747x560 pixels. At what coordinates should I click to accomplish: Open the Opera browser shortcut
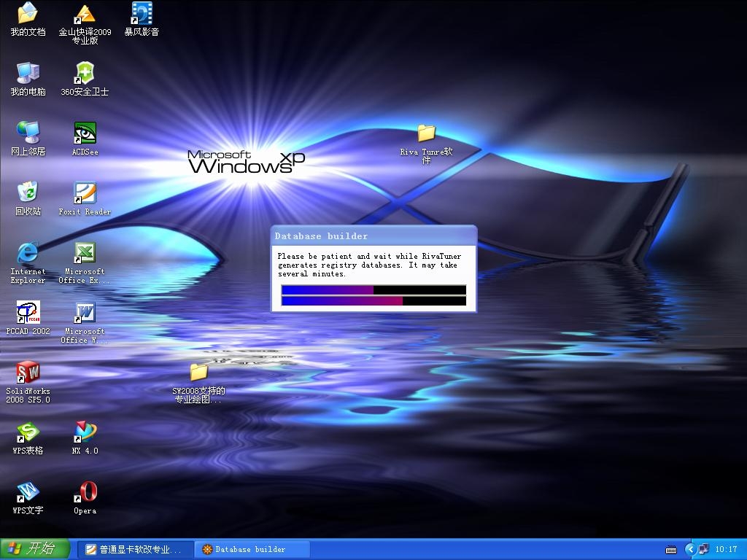click(x=85, y=497)
